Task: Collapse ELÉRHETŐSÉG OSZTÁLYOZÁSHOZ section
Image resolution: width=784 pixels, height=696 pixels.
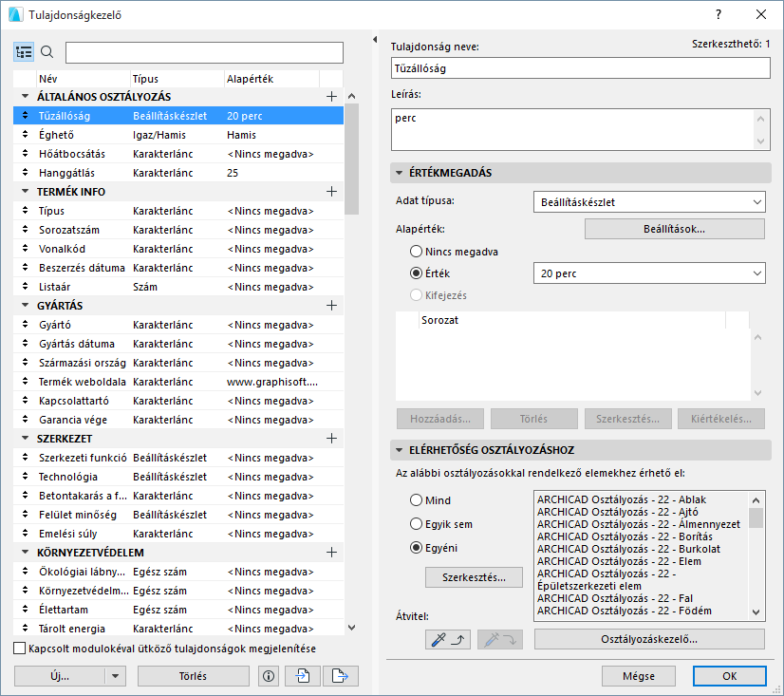Action: [399, 450]
